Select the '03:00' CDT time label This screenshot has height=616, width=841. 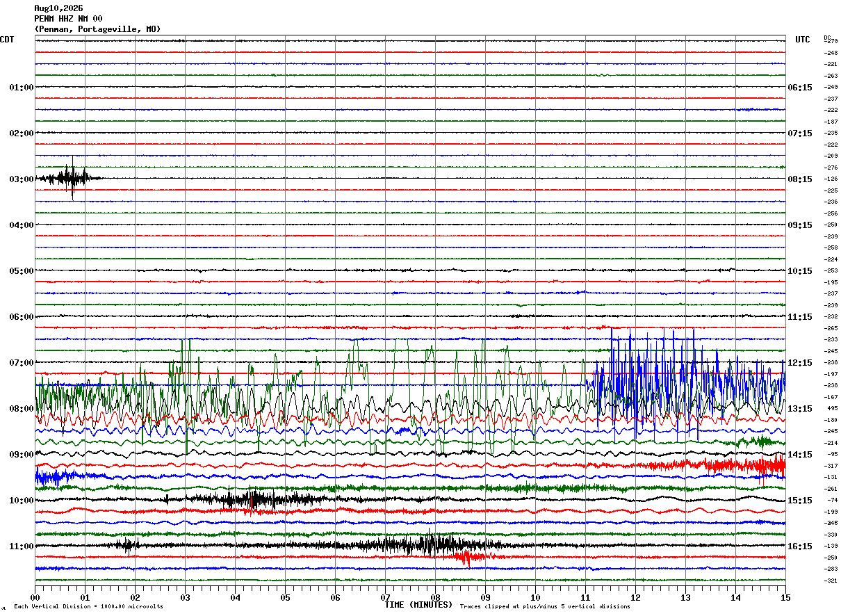coord(21,179)
